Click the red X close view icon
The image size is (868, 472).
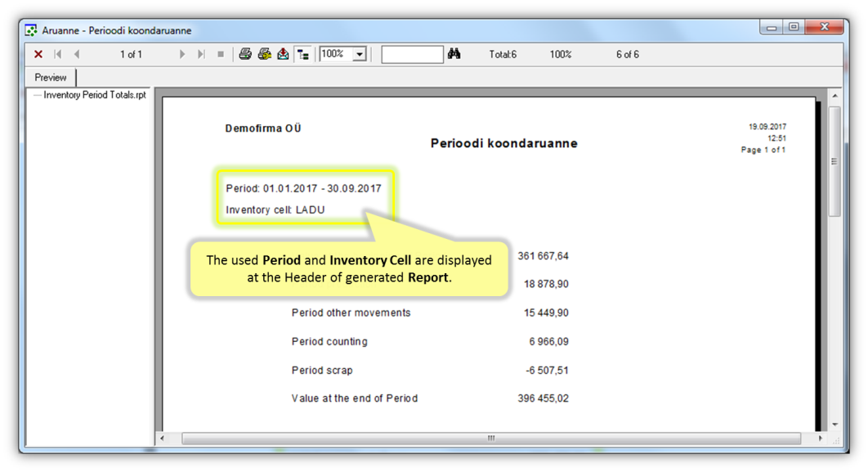[38, 55]
